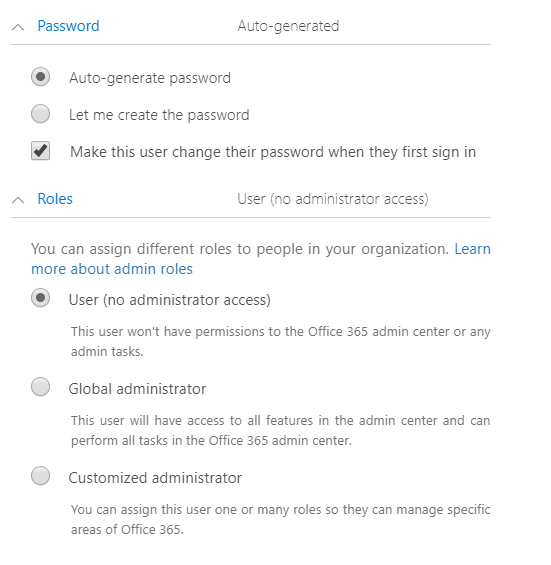Image resolution: width=551 pixels, height=565 pixels.
Task: Select the Global administrator radio button
Action: pos(40,387)
